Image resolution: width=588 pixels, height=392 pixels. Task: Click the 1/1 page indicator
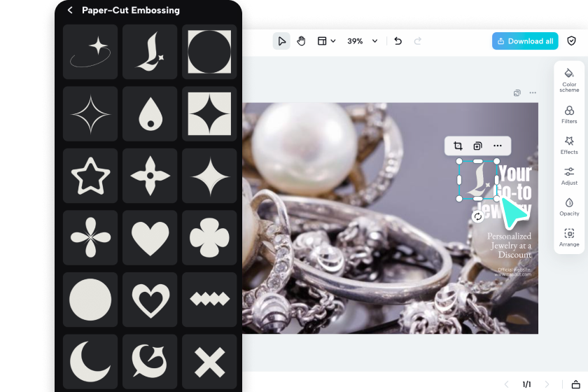[526, 384]
